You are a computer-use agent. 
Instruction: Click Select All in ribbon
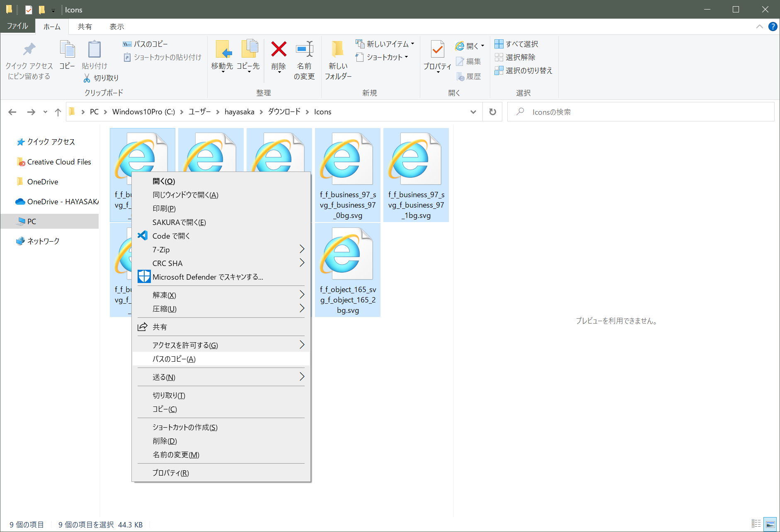[516, 44]
